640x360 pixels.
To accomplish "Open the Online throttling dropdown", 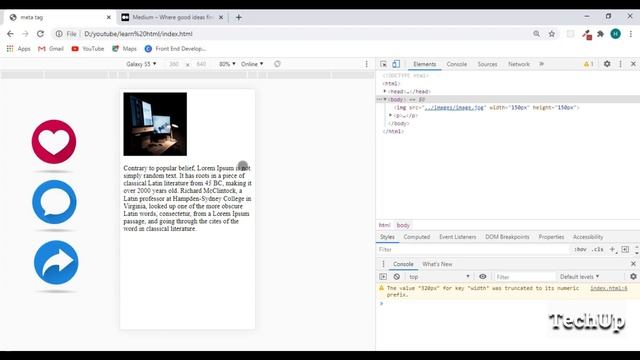I will [252, 64].
